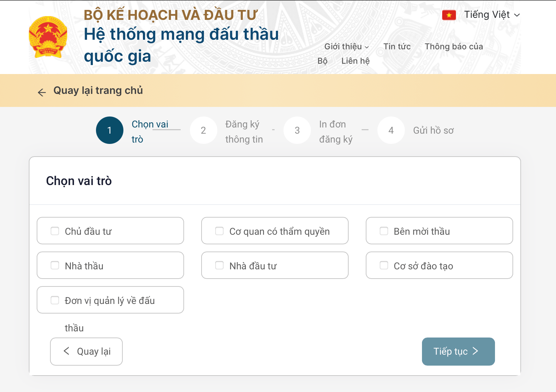Click the Vietnam flag icon
This screenshot has height=392, width=556.
(x=449, y=15)
